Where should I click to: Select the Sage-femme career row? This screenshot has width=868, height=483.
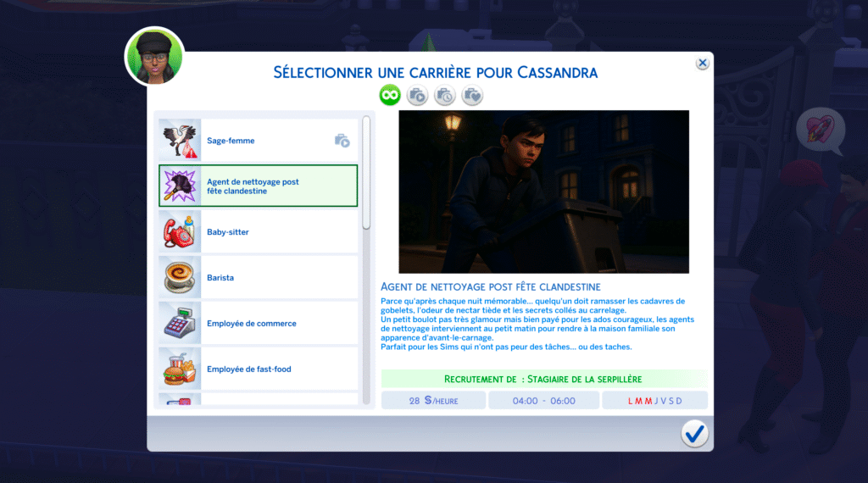point(258,141)
